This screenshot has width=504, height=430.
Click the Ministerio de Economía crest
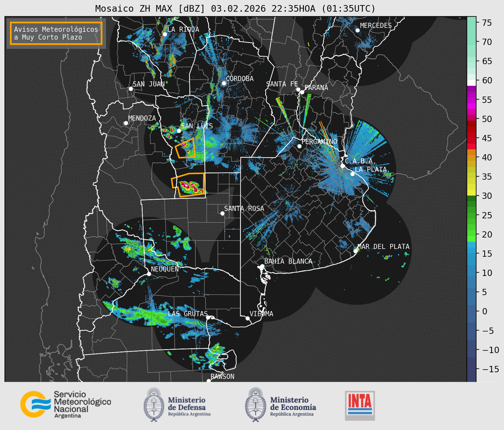pyautogui.click(x=255, y=404)
